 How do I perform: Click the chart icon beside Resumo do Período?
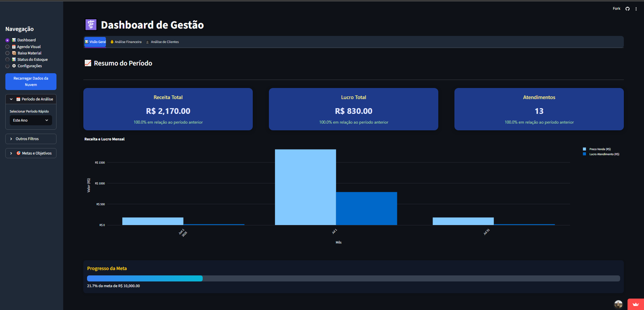[88, 63]
